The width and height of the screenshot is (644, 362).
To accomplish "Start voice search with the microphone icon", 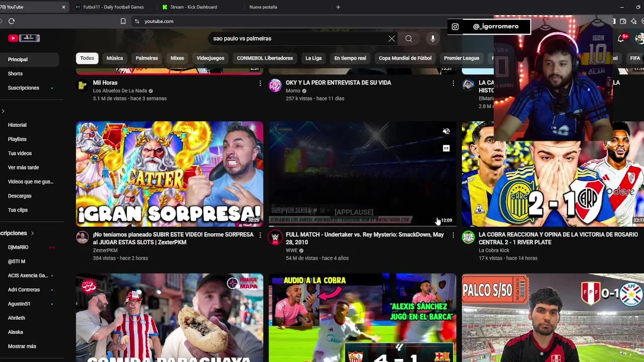I will pos(433,39).
